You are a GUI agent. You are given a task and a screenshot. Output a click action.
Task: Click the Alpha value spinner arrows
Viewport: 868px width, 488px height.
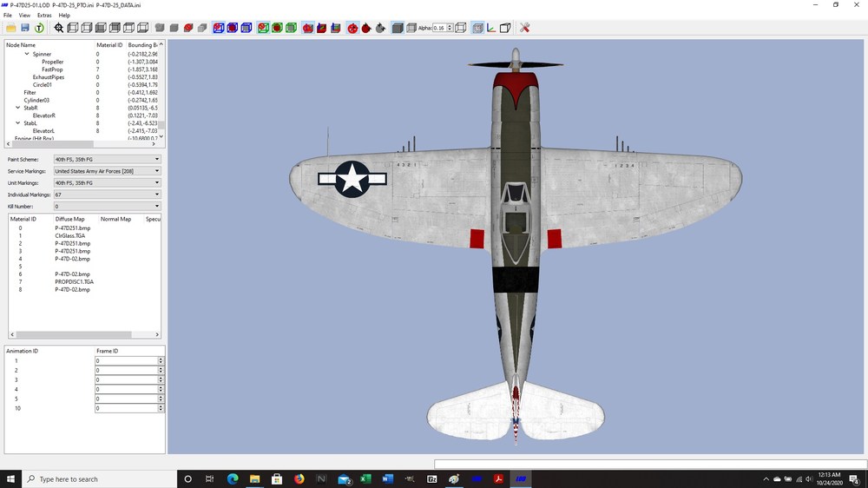450,28
